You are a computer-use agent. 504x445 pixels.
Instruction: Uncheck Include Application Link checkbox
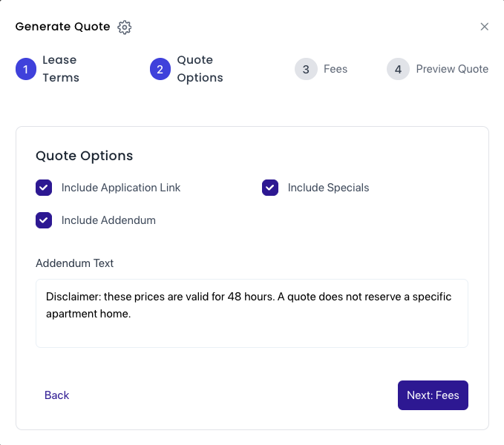44,188
